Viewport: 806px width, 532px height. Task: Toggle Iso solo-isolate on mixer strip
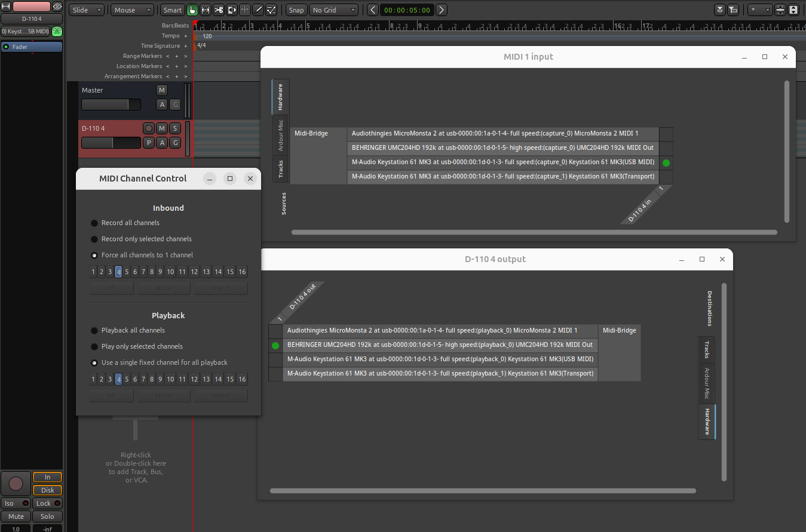point(16,503)
